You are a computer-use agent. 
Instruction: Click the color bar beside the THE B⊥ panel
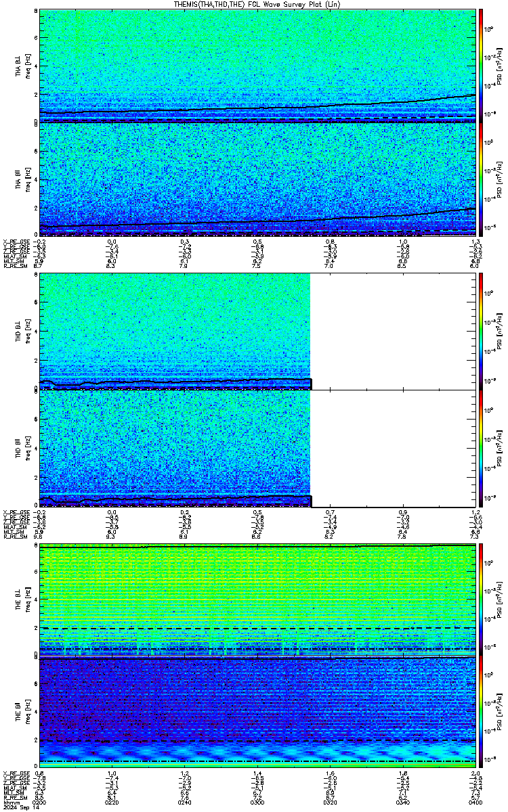pos(481,600)
